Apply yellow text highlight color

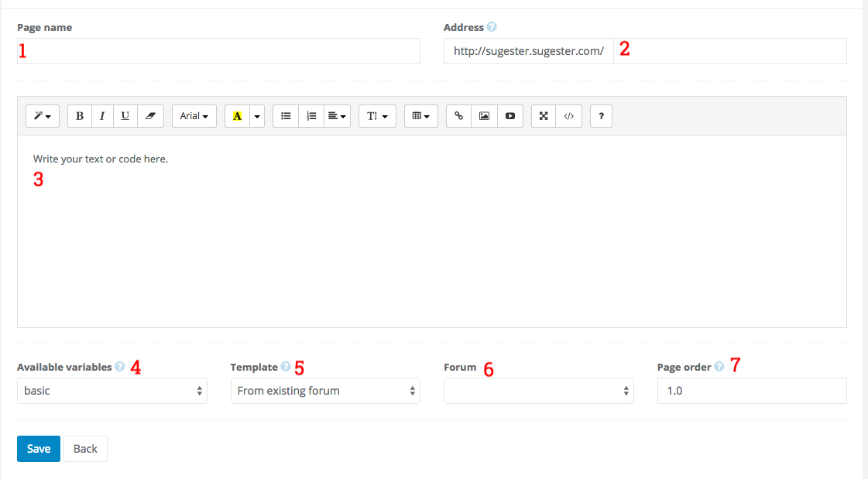click(x=236, y=115)
